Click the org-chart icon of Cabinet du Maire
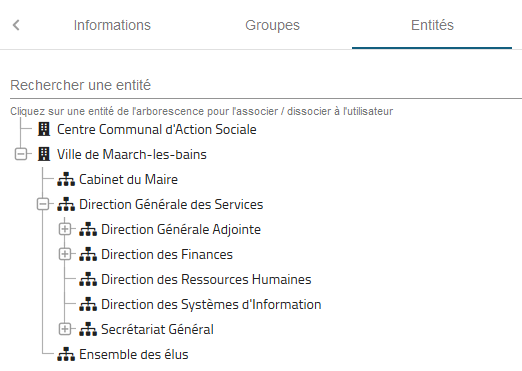 66,179
